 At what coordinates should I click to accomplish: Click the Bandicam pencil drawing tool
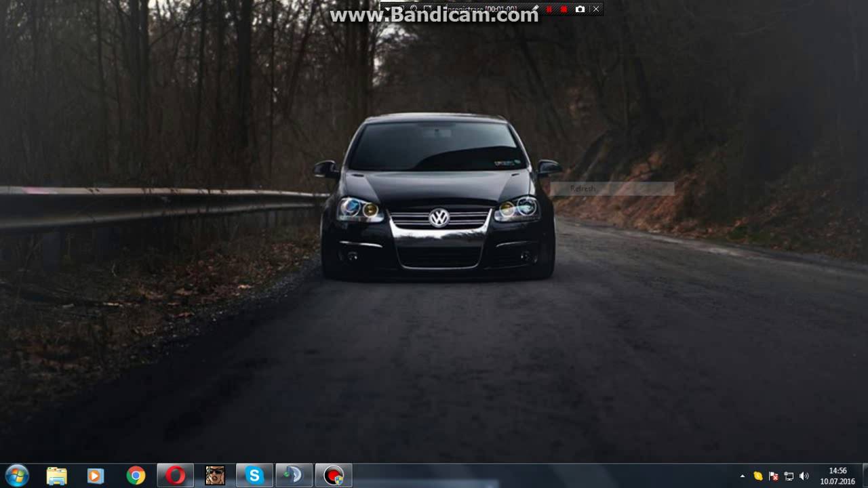pos(534,9)
